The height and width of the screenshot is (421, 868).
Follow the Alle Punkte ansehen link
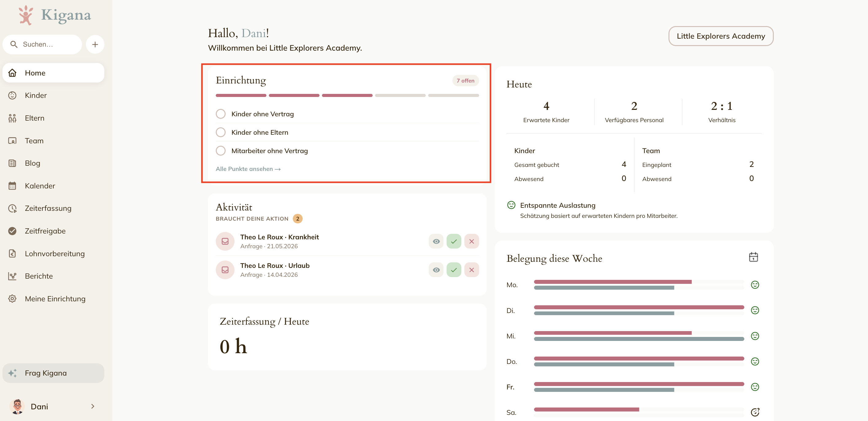coord(248,169)
